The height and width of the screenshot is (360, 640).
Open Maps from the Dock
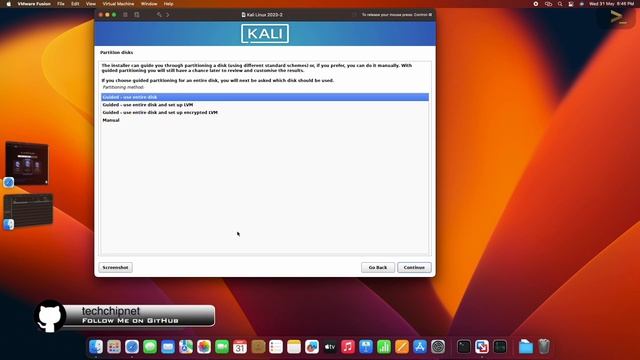(x=186, y=347)
